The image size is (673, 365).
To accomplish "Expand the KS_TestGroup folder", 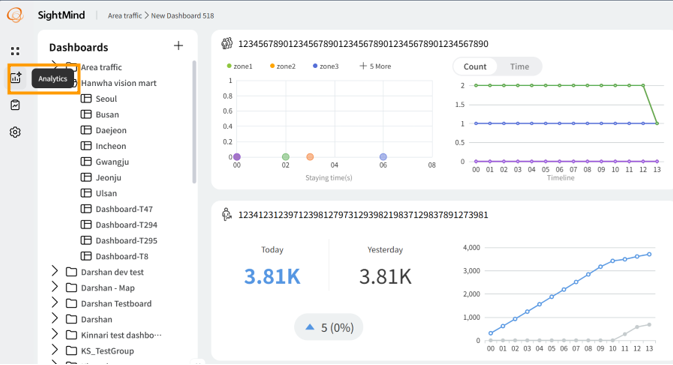I will coord(55,350).
